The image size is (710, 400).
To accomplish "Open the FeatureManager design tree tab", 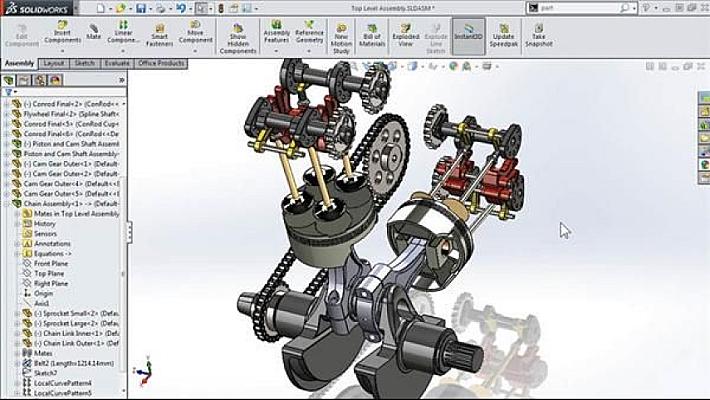I will 9,80.
